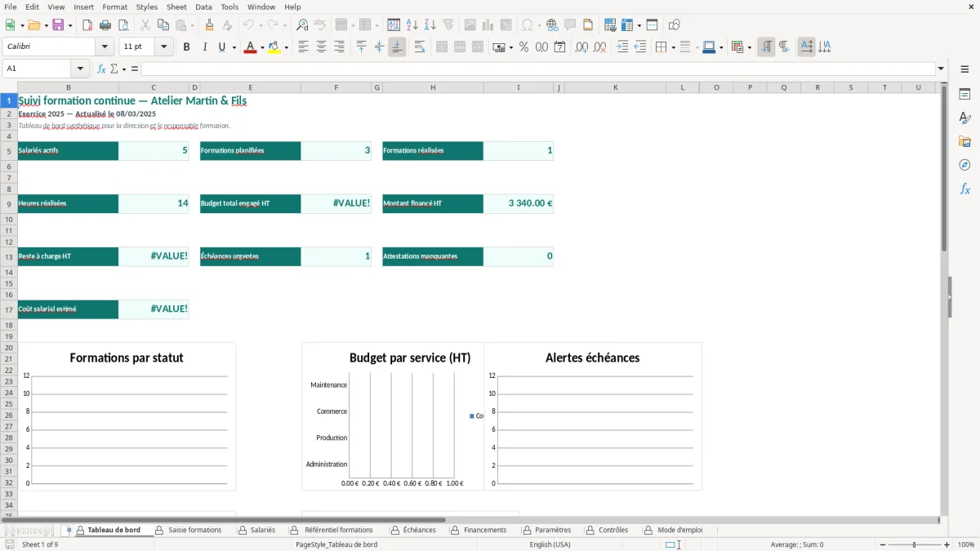Screen dimensions: 980x551
Task: Open Styles panel in sidebar
Action: coord(964,118)
